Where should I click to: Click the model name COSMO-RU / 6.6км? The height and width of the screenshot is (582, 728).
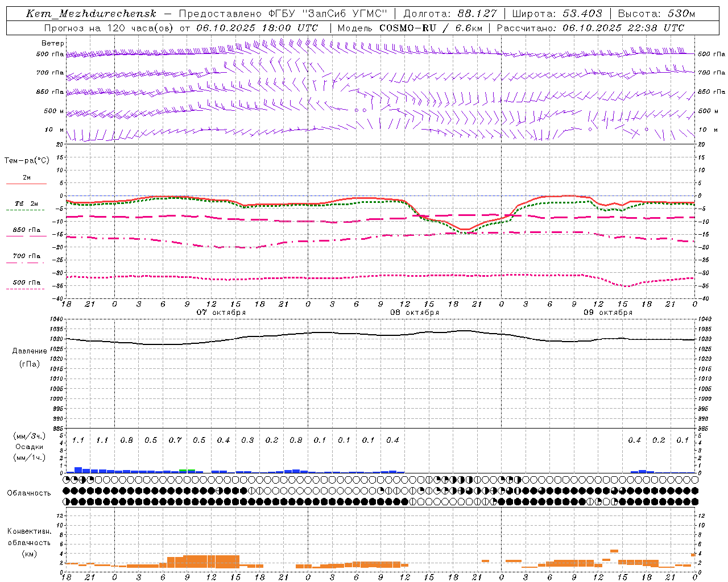431,28
